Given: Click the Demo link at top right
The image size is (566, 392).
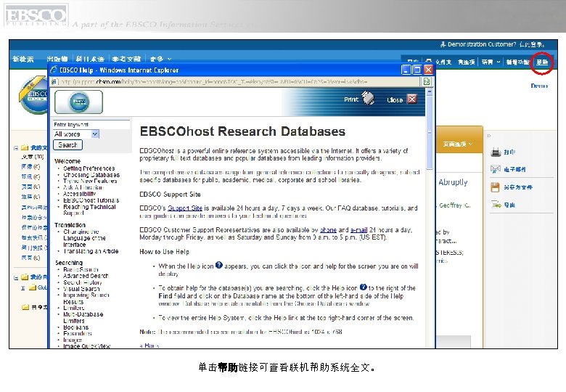Looking at the screenshot, I should pos(539,86).
